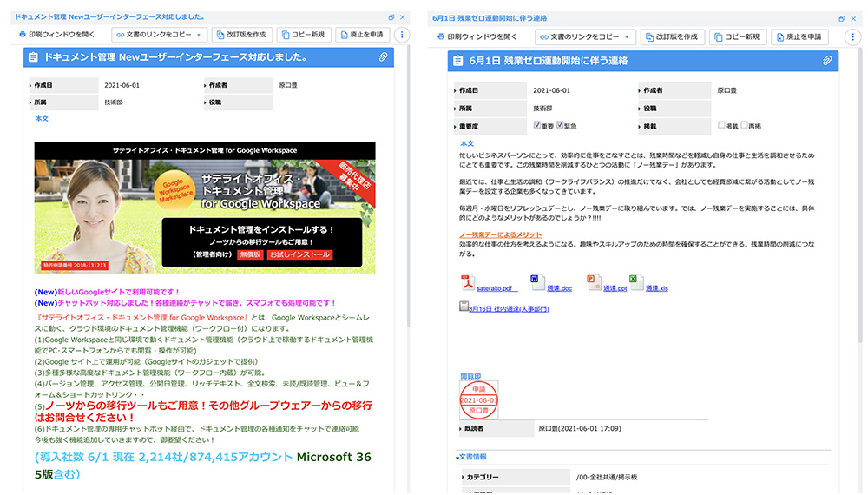Viewport: 868px width, 495px height.
Task: Uncheck the 重要 checkbox
Action: pyautogui.click(x=536, y=125)
